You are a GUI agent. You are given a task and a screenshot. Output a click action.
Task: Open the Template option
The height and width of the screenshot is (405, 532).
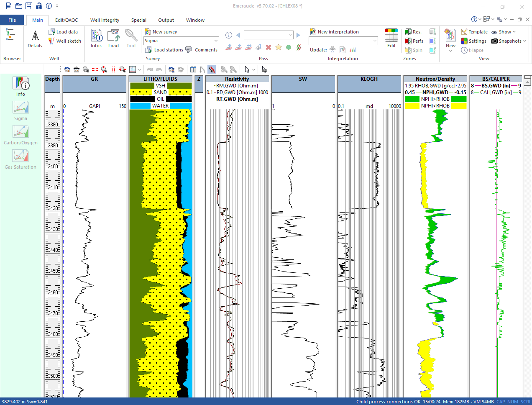point(474,32)
